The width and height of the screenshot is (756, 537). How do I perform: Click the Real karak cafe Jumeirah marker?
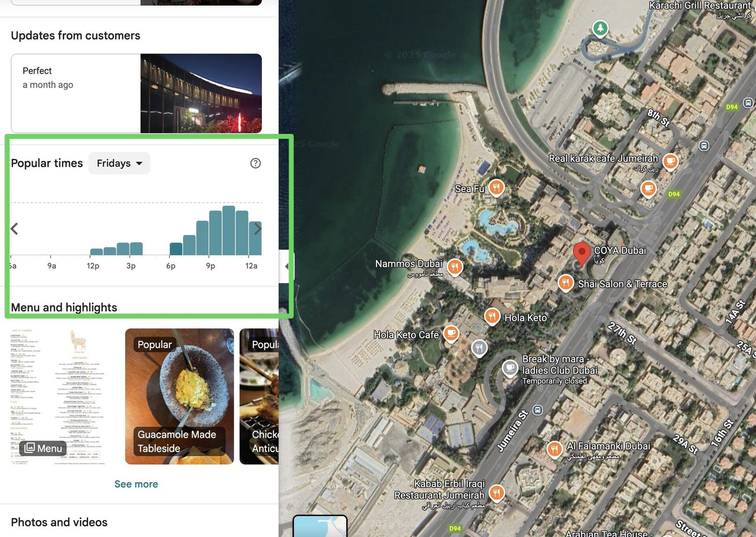tap(670, 161)
